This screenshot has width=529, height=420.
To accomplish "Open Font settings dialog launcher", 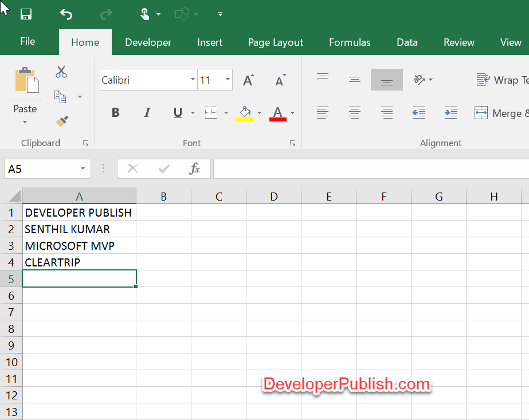I will pos(292,143).
